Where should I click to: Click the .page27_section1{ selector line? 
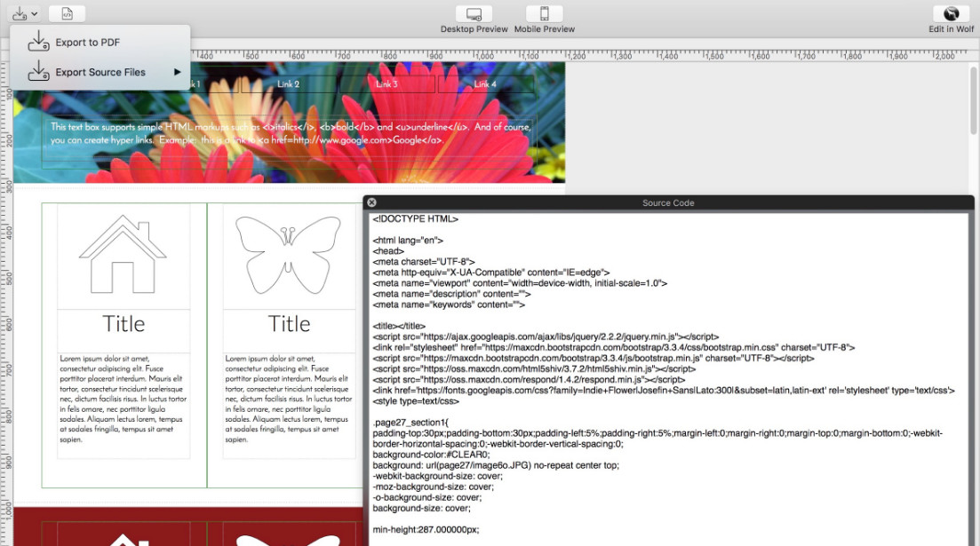click(x=410, y=423)
